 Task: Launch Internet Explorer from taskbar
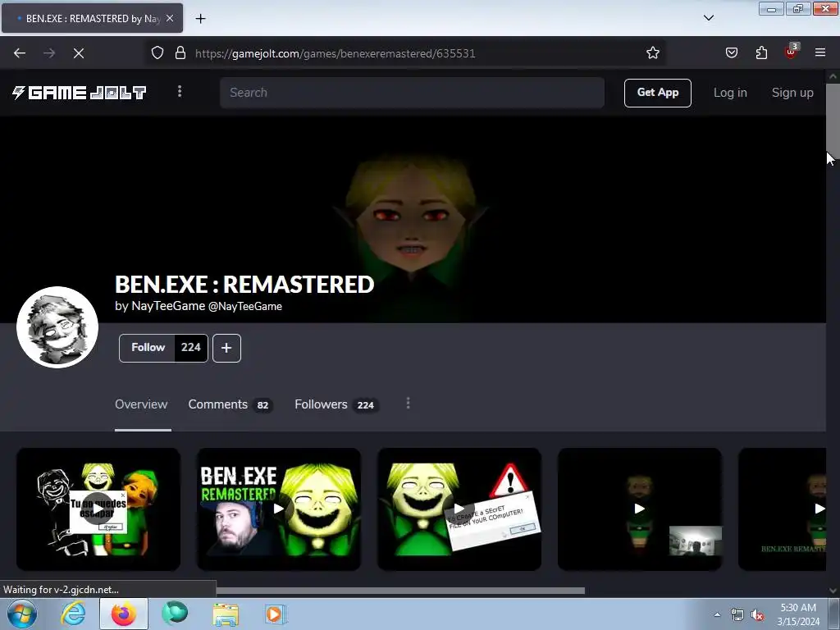tap(73, 614)
